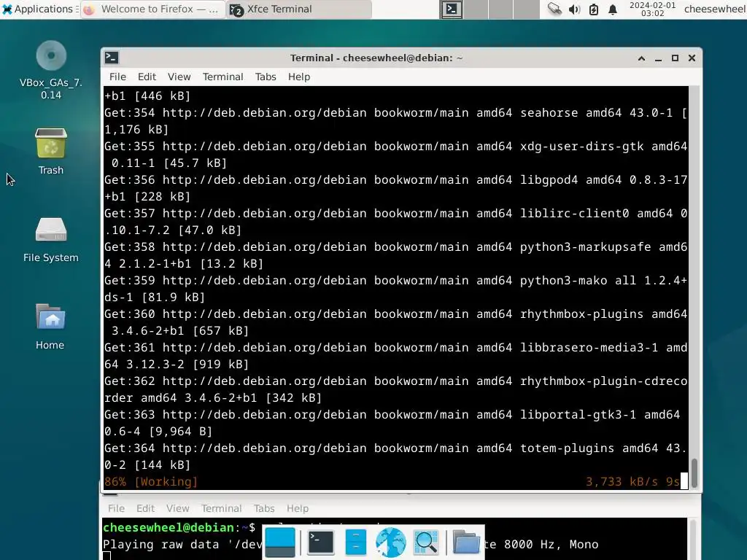
Task: Open the power manager battery icon
Action: click(x=594, y=9)
